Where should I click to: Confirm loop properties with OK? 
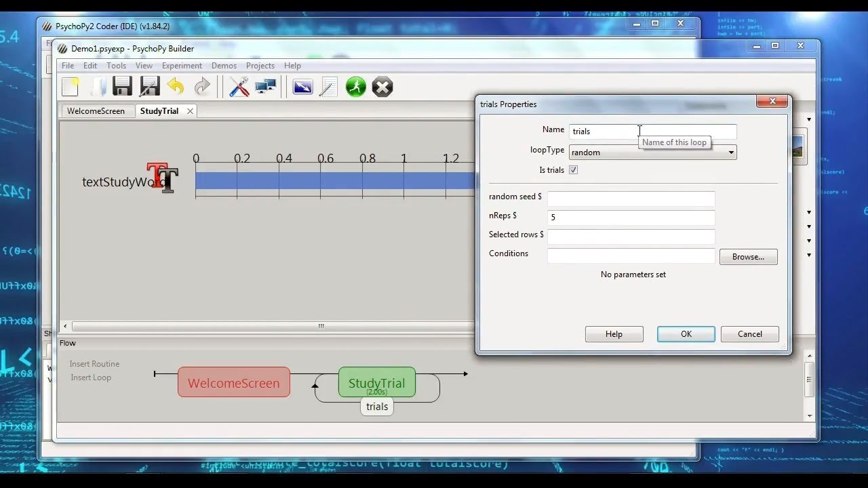[x=686, y=334]
